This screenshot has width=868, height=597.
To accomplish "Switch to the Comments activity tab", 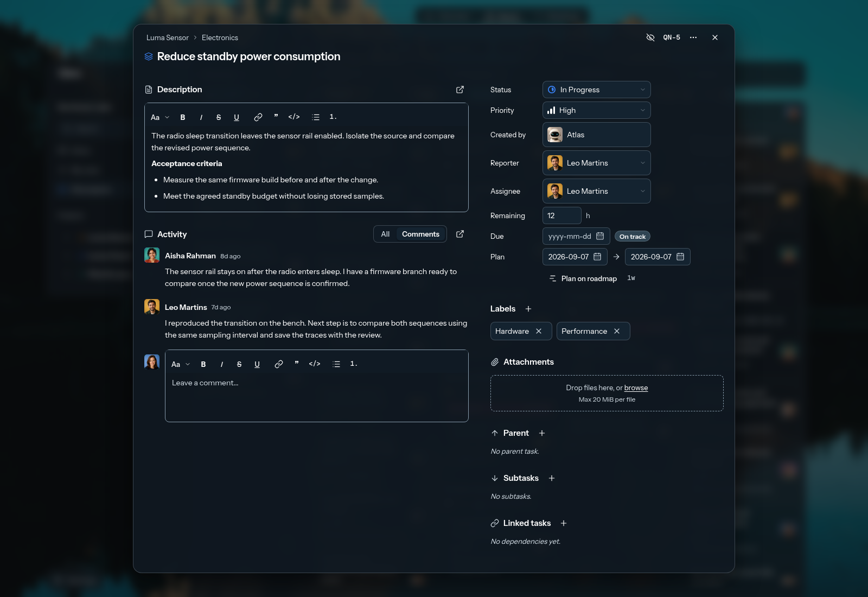I will click(420, 234).
